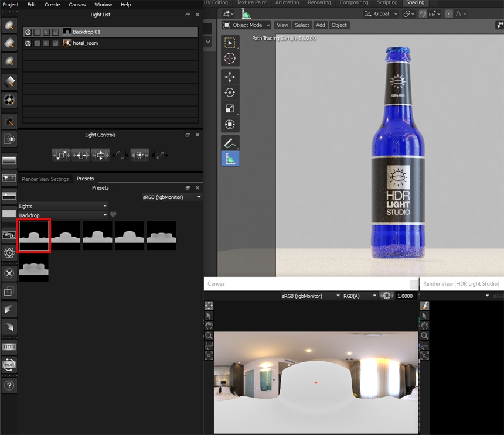Select the Annotate pencil tool
Image resolution: width=504 pixels, height=435 pixels.
tap(230, 143)
